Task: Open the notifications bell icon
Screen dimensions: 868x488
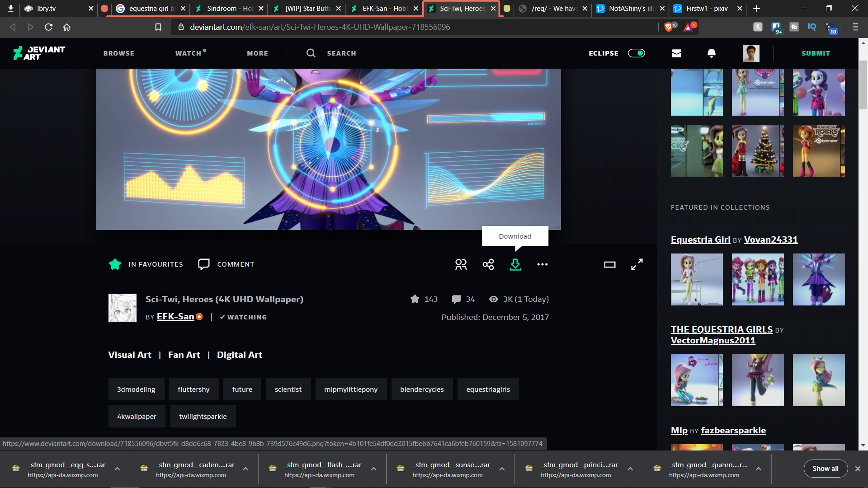Action: pyautogui.click(x=712, y=53)
